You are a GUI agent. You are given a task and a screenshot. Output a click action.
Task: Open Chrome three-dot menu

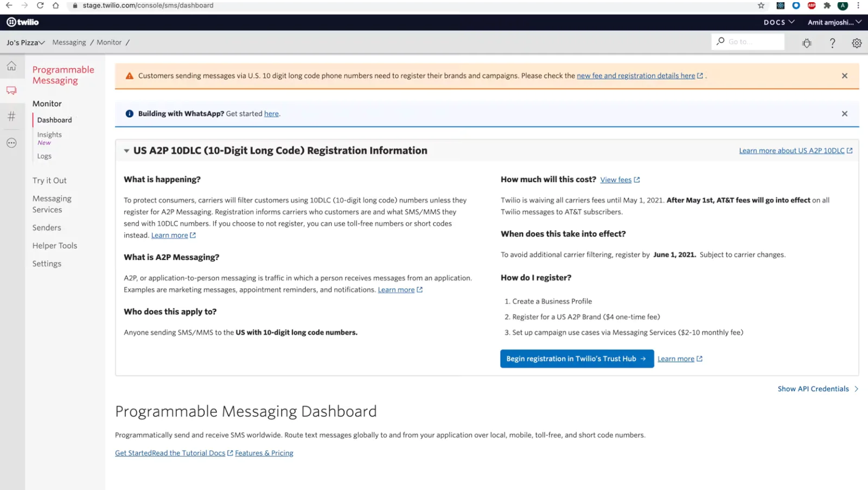pyautogui.click(x=858, y=5)
